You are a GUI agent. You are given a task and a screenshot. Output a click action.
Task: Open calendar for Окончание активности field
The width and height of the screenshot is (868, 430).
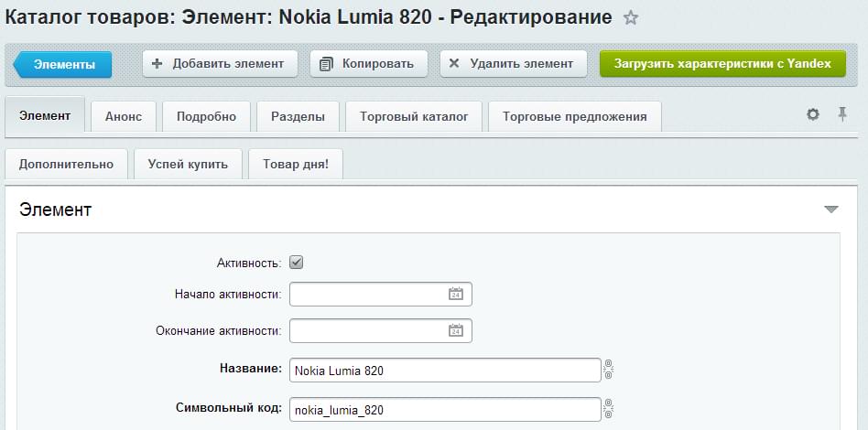455,330
